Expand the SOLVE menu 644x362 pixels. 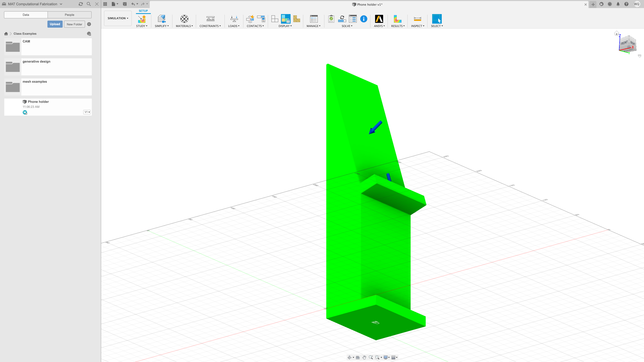pyautogui.click(x=347, y=26)
